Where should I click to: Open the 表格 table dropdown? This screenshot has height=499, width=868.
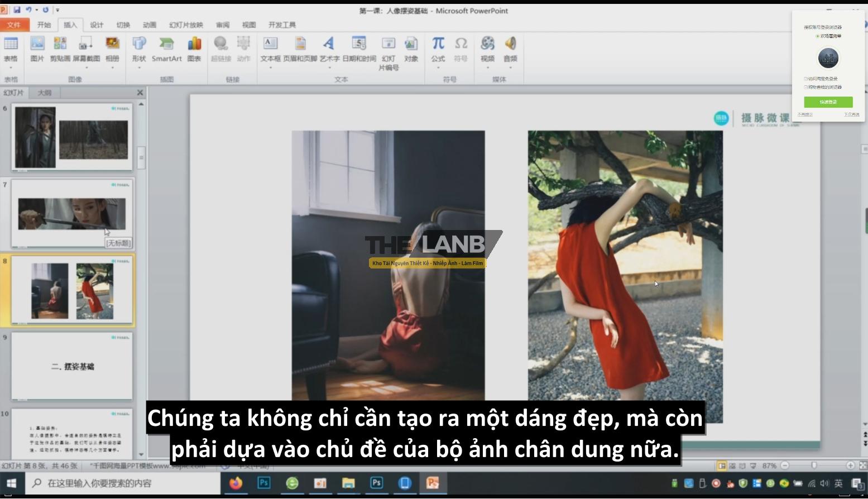11,68
